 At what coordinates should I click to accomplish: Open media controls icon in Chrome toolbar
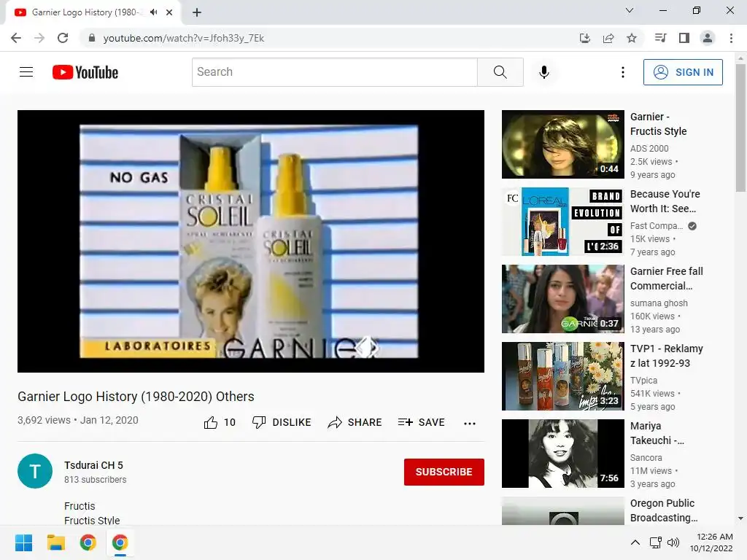[x=660, y=38]
